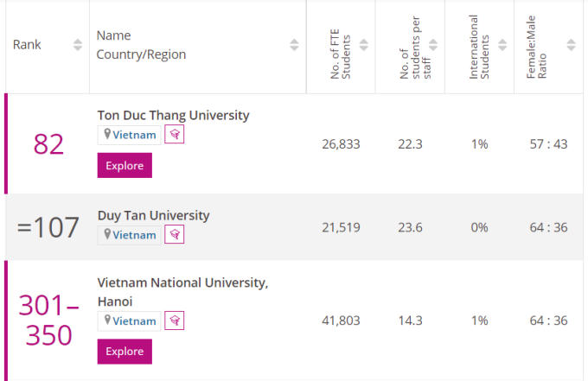Sort table by Rank column arrows
This screenshot has height=381, width=588.
coord(78,45)
